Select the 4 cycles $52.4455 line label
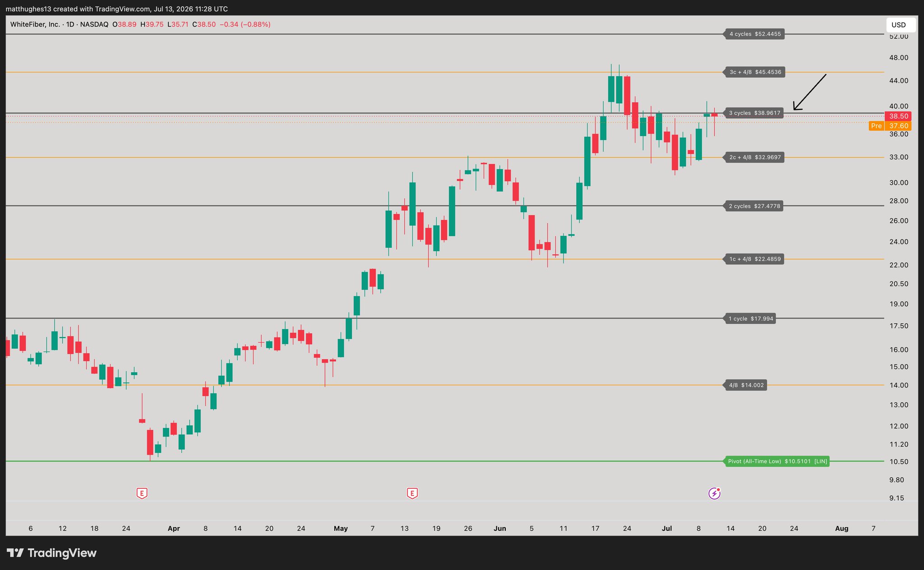 755,34
